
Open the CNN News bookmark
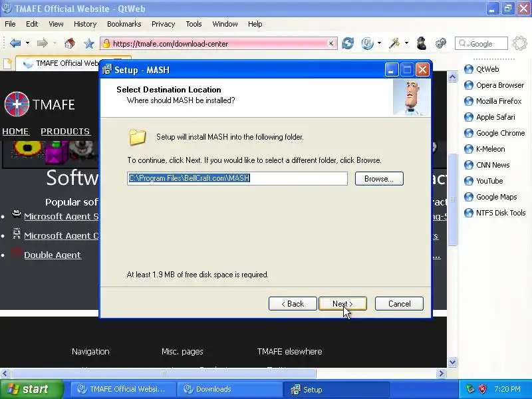487,165
